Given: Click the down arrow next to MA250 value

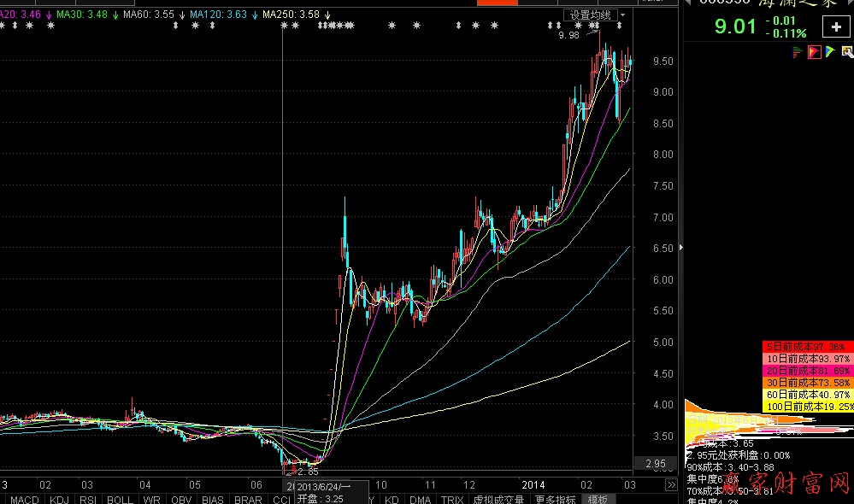Looking at the screenshot, I should 327,15.
